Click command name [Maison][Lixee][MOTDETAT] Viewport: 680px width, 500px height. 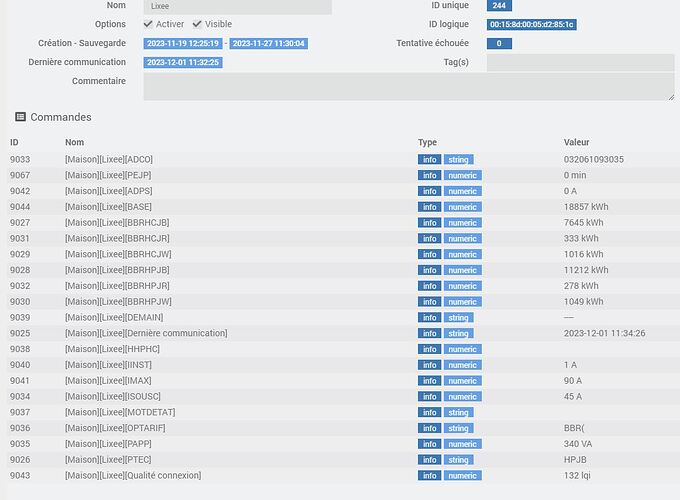point(120,412)
